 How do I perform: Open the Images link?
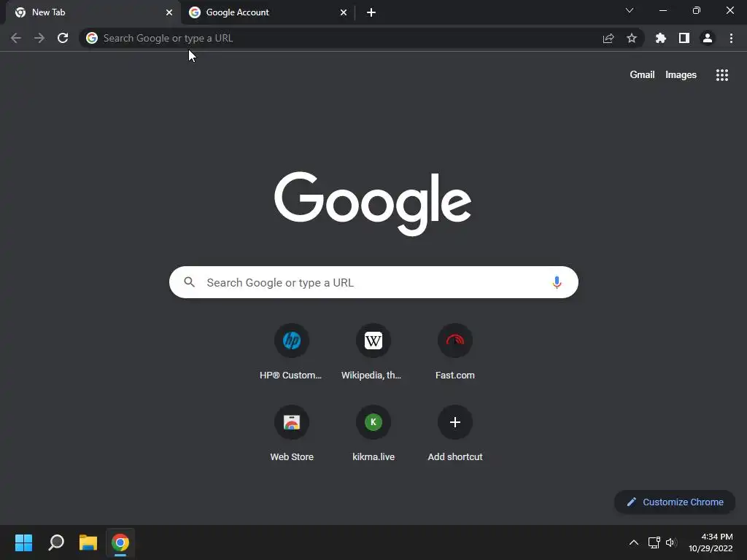(x=681, y=75)
